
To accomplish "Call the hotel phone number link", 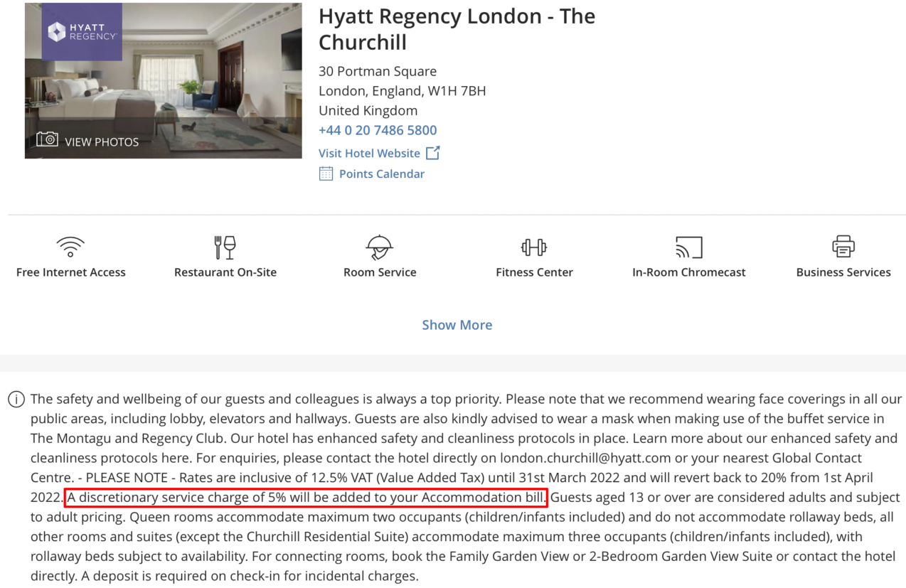I will point(378,130).
